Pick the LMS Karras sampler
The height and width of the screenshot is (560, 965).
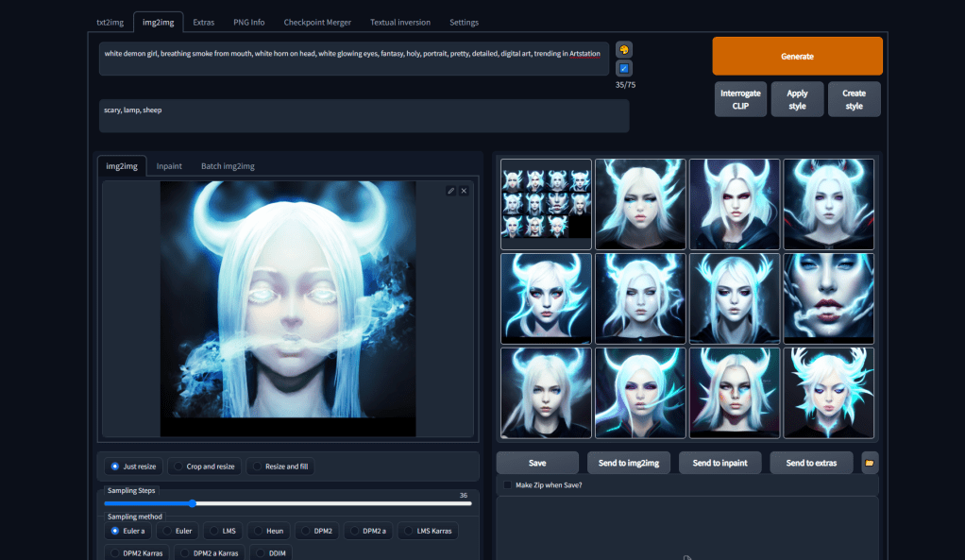(428, 531)
